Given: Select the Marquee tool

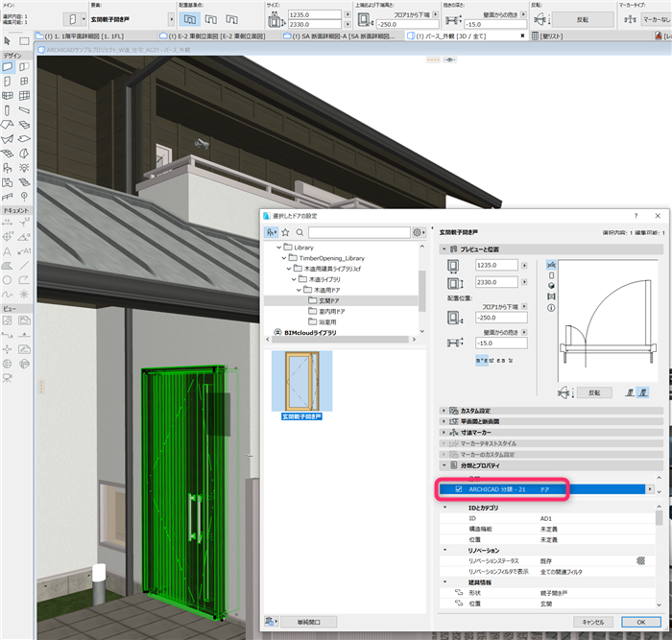Looking at the screenshot, I should coord(24,41).
